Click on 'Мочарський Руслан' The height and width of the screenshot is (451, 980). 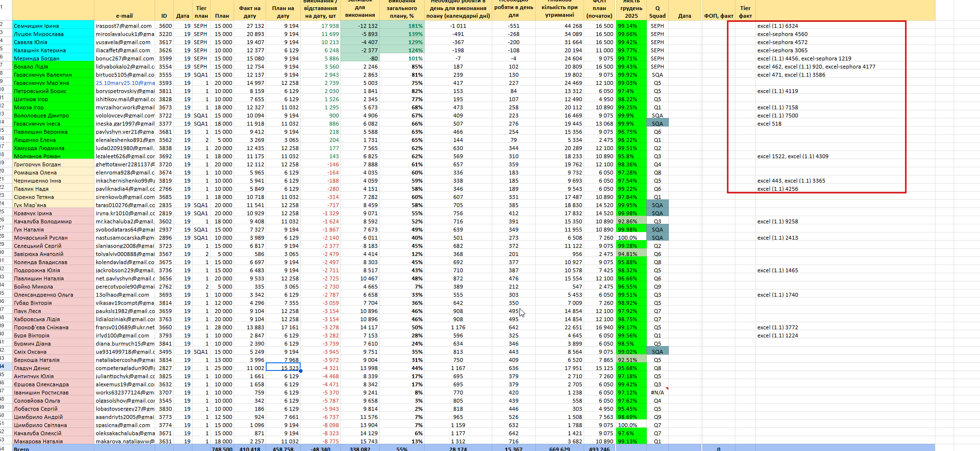pos(53,238)
